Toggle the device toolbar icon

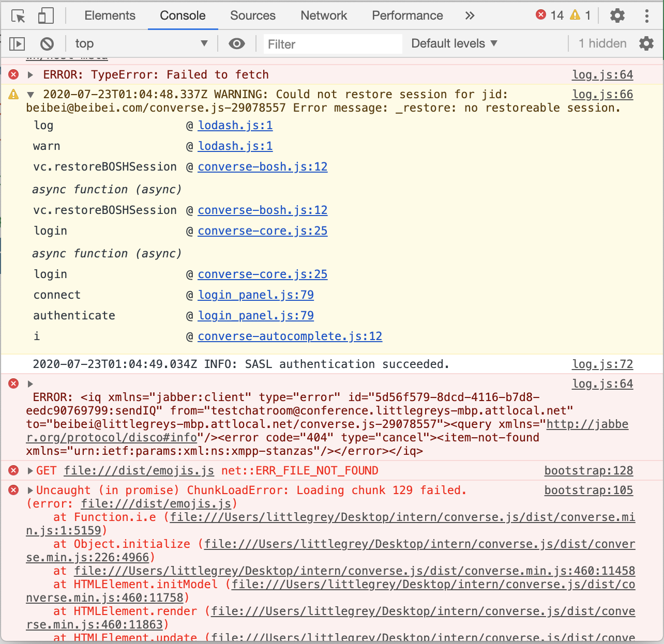(x=46, y=16)
